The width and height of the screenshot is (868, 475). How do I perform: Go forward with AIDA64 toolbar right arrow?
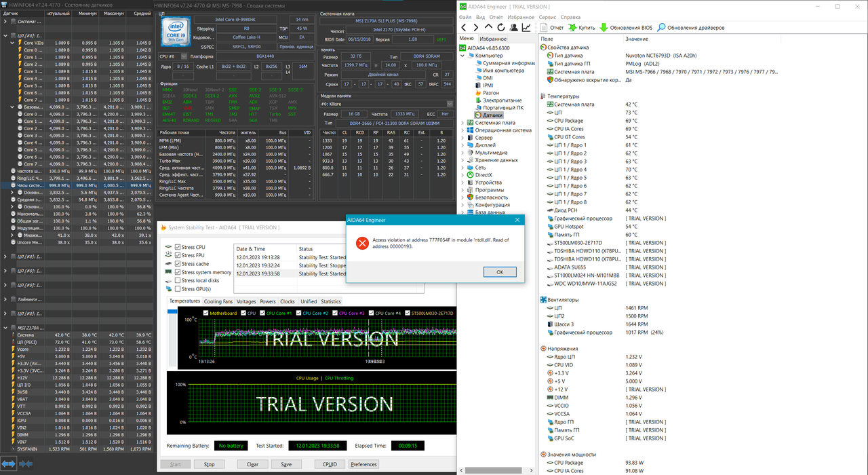click(x=476, y=28)
